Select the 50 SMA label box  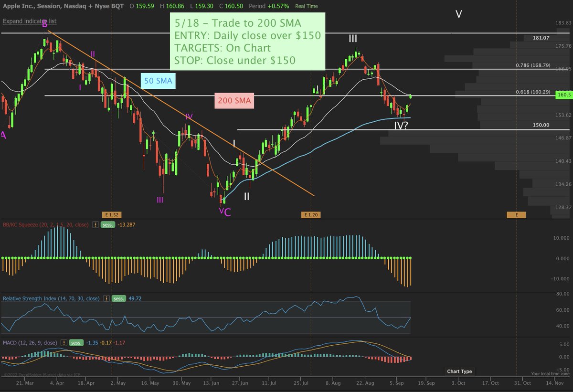click(159, 81)
